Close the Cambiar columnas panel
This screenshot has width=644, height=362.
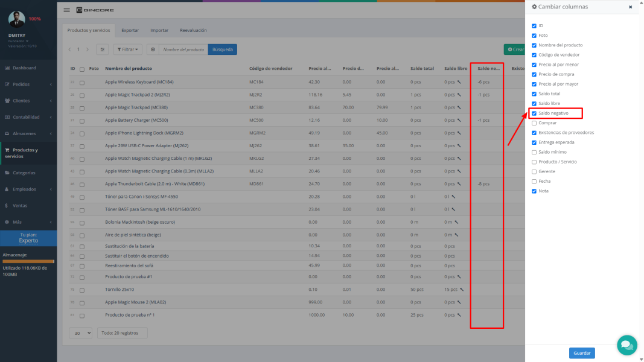pyautogui.click(x=631, y=7)
